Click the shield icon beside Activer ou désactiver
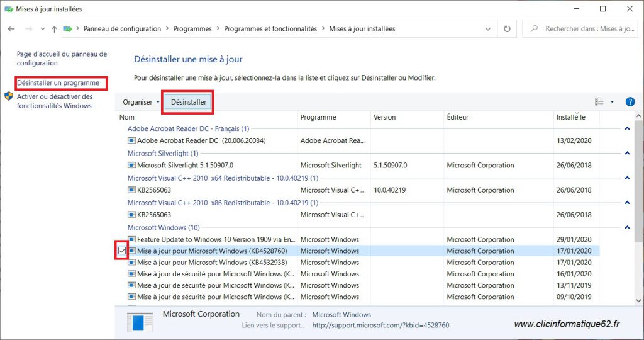 [9, 96]
